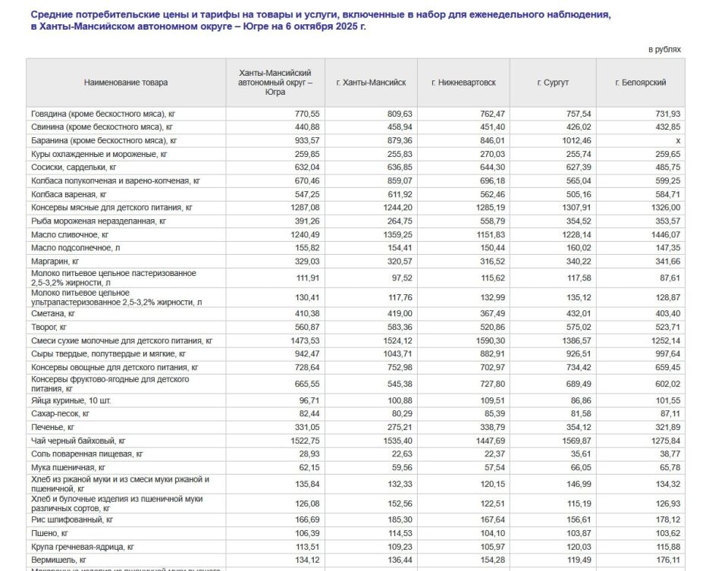Select the 'Крупа гречневая-ядрица, кг' row name
This screenshot has height=571, width=728.
83,547
